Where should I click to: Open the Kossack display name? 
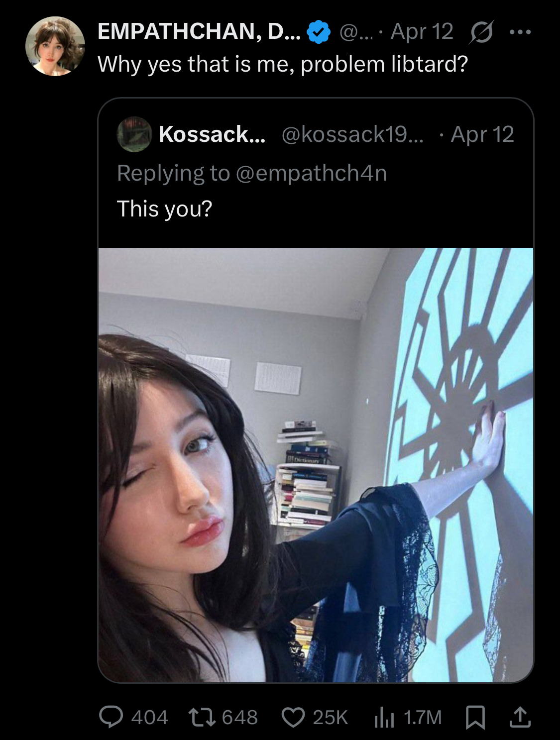tap(212, 134)
